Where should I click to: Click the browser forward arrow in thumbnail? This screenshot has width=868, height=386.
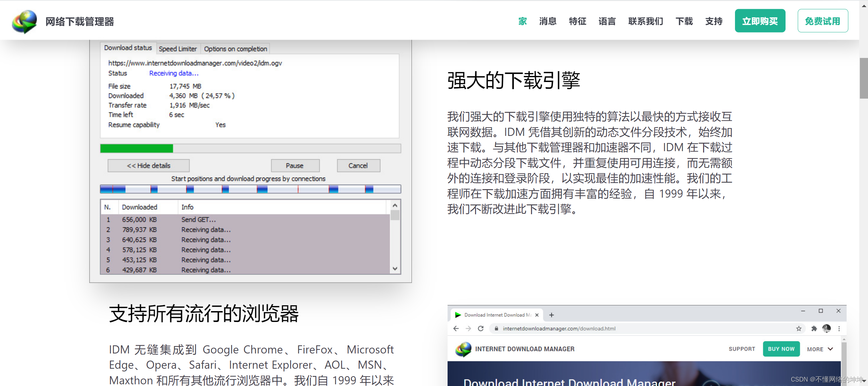[468, 328]
